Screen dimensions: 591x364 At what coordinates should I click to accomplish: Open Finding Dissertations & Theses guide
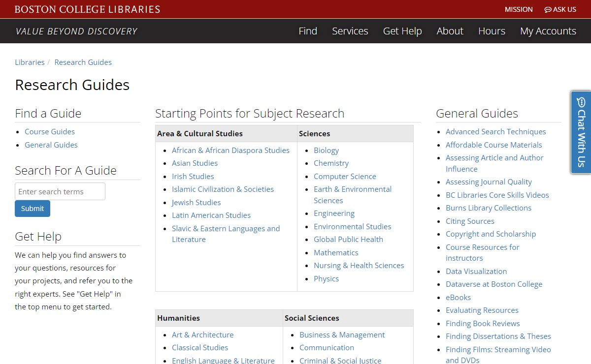498,336
